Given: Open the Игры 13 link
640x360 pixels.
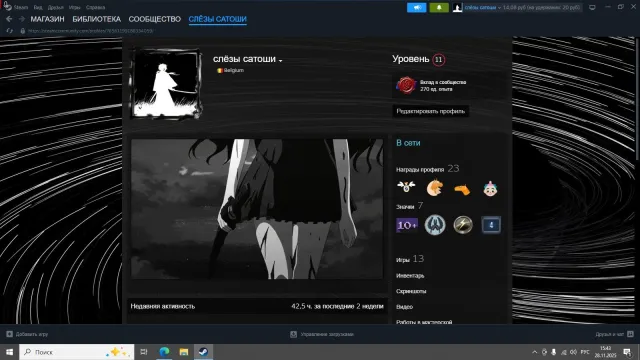Looking at the screenshot, I should (410, 259).
